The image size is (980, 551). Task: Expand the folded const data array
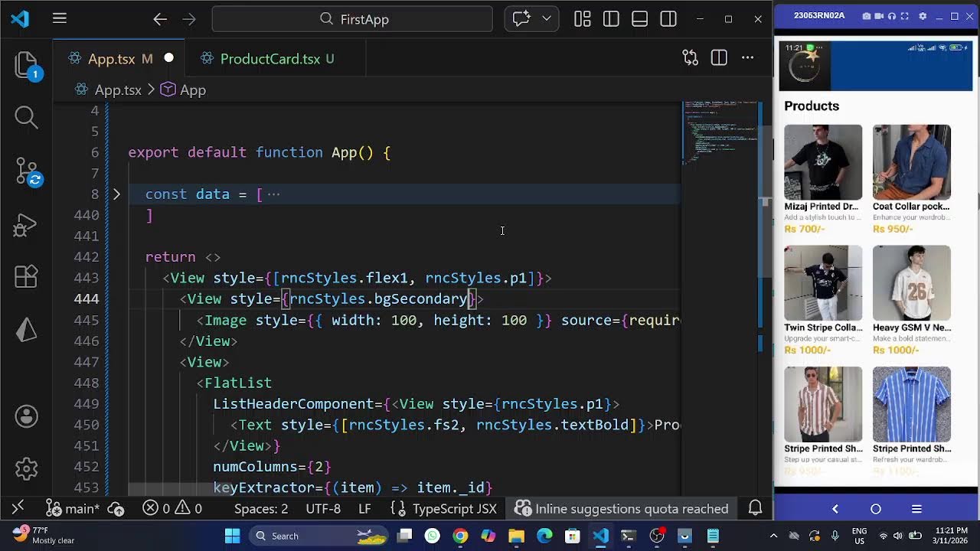pyautogui.click(x=116, y=194)
